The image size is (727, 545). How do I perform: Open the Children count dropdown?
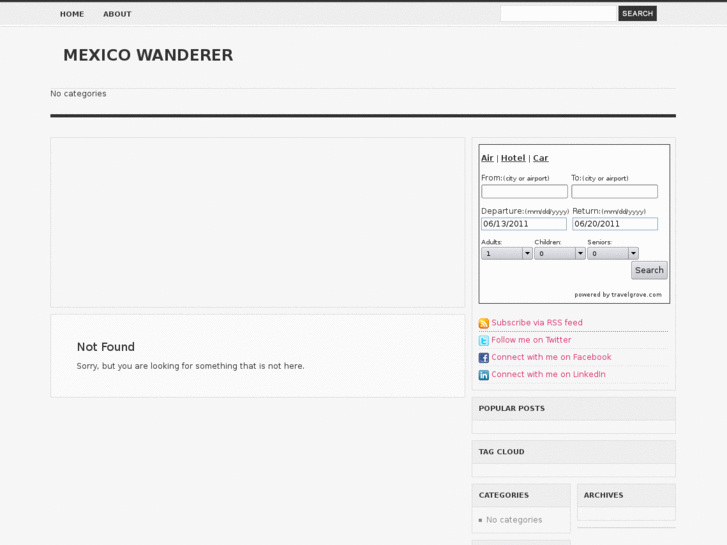point(560,253)
